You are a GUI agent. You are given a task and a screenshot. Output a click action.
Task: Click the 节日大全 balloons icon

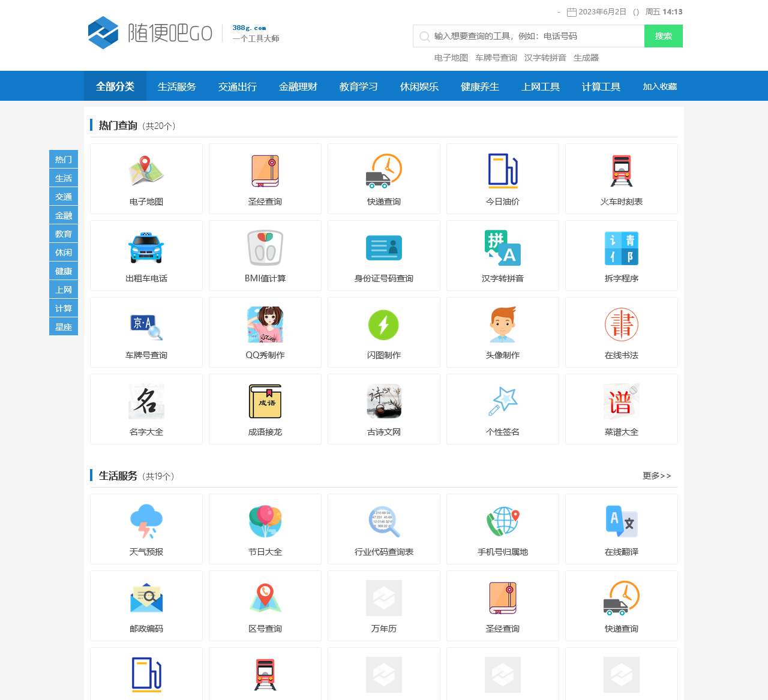click(265, 521)
